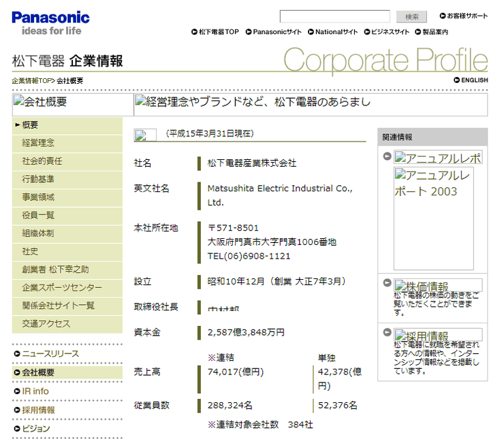
Task: Click the 経営理念やブランドなど banner image
Action: click(311, 105)
